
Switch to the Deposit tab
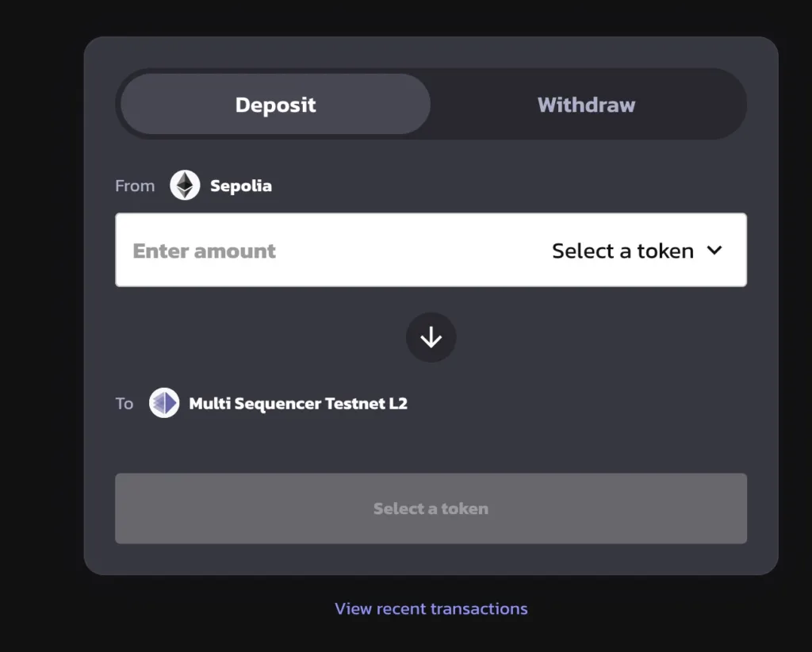click(275, 104)
